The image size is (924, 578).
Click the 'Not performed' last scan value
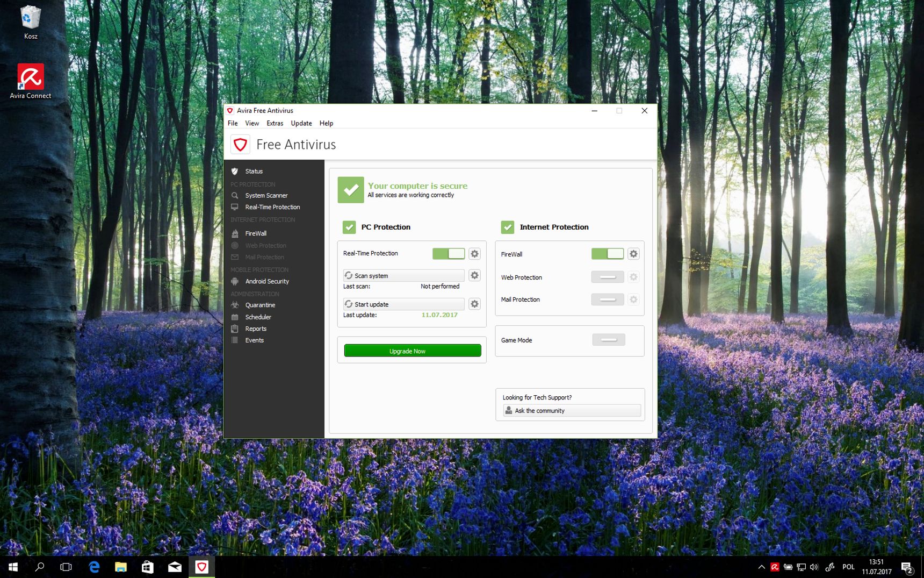point(440,287)
